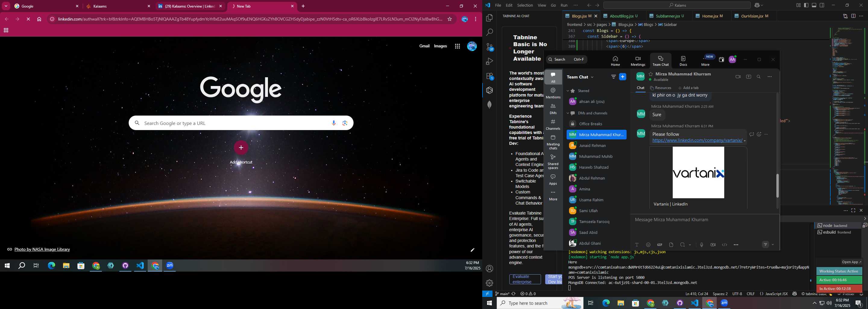Viewport: 868px width, 309px height.
Task: Open the Google apps grid icon
Action: (457, 46)
